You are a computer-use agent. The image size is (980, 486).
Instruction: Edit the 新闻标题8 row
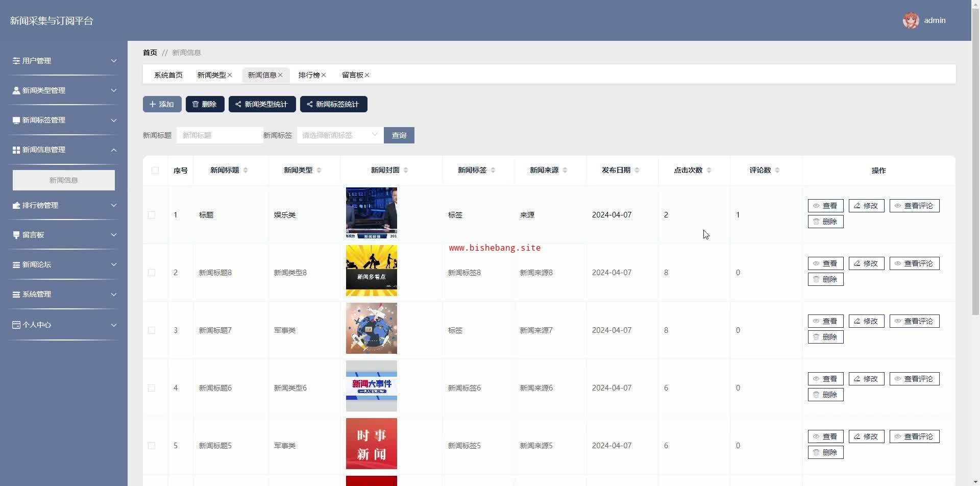[867, 263]
